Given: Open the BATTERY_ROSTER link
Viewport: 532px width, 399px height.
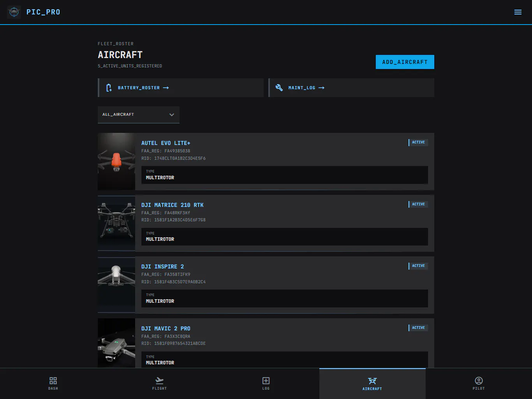Looking at the screenshot, I should click(x=181, y=88).
